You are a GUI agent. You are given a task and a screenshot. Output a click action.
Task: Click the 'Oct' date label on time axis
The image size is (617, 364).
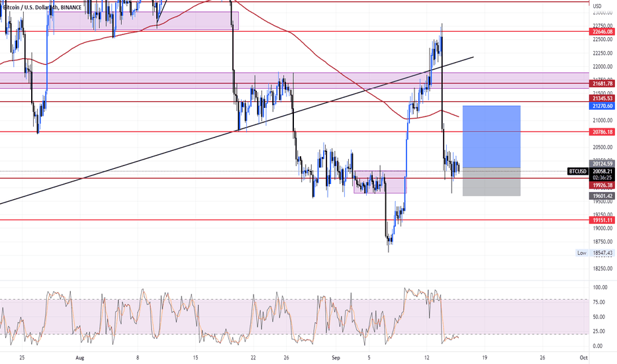584,357
